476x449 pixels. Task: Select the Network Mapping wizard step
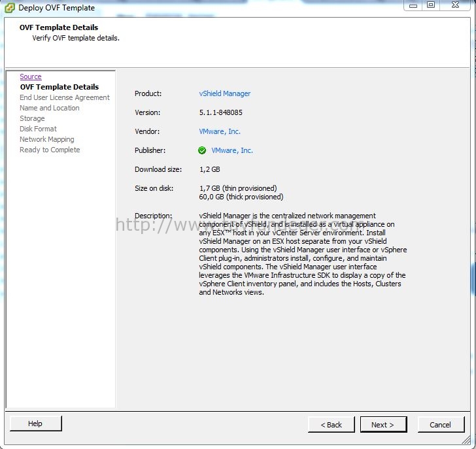(47, 139)
